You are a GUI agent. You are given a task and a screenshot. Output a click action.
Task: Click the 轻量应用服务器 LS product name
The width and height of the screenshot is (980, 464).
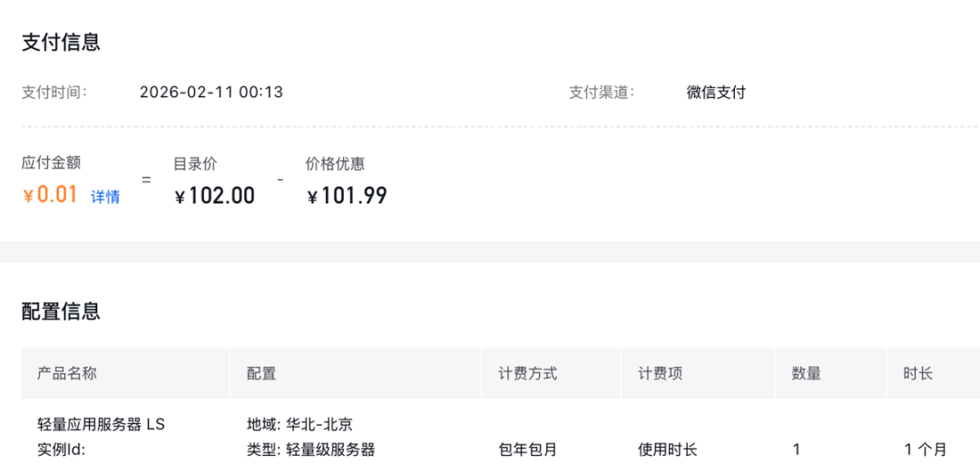point(102,424)
